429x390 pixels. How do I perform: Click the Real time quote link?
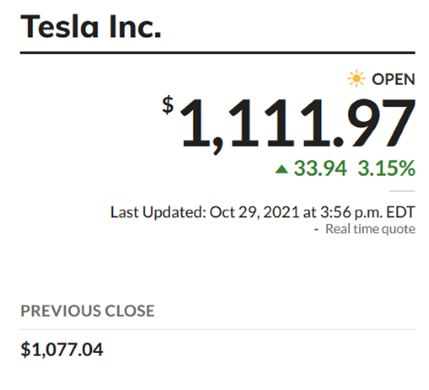(370, 229)
